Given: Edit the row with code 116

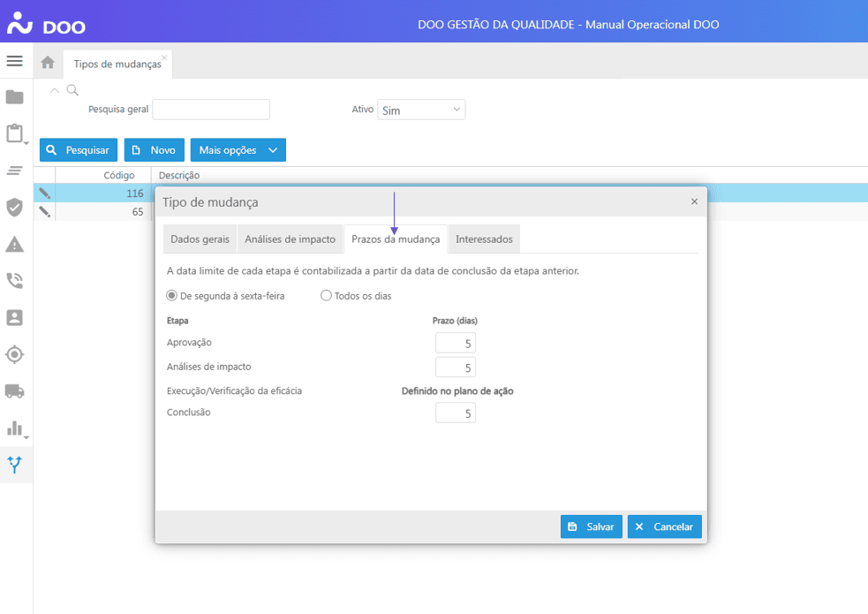Looking at the screenshot, I should click(x=44, y=193).
